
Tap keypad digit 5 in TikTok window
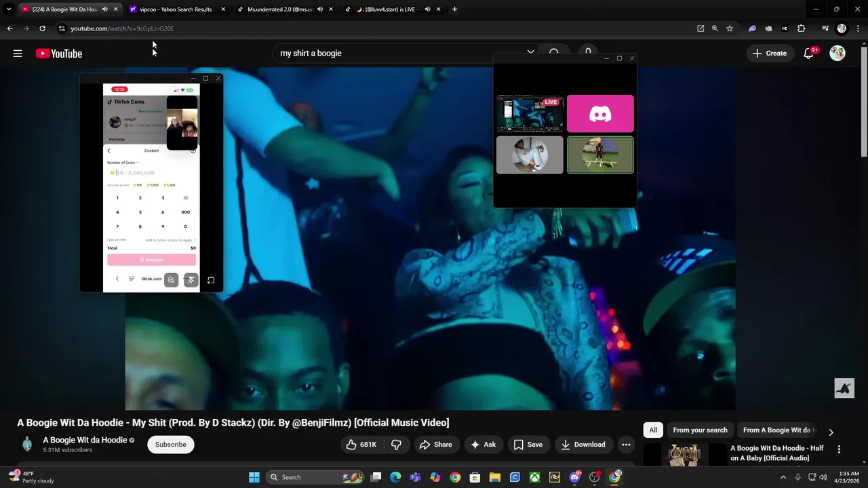140,212
